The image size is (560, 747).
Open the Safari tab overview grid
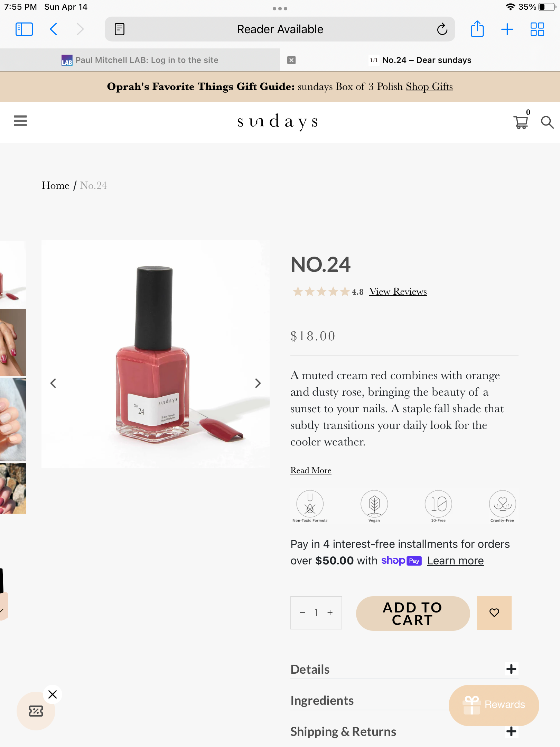click(537, 29)
